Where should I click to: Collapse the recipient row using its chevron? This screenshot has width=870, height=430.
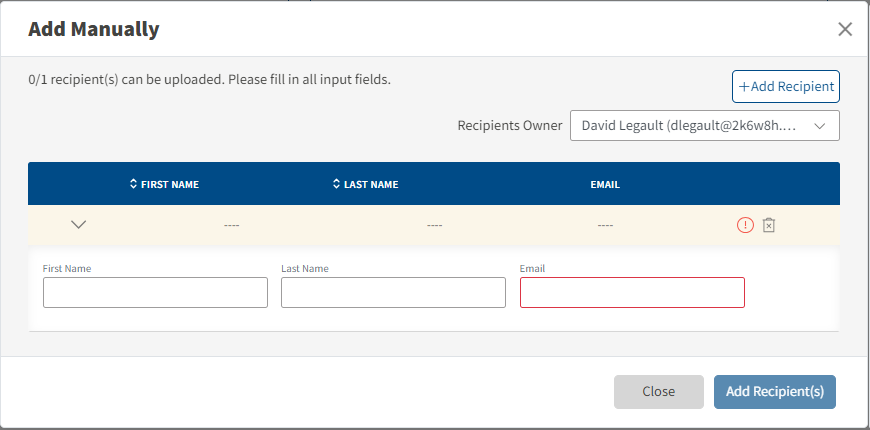[x=79, y=225]
